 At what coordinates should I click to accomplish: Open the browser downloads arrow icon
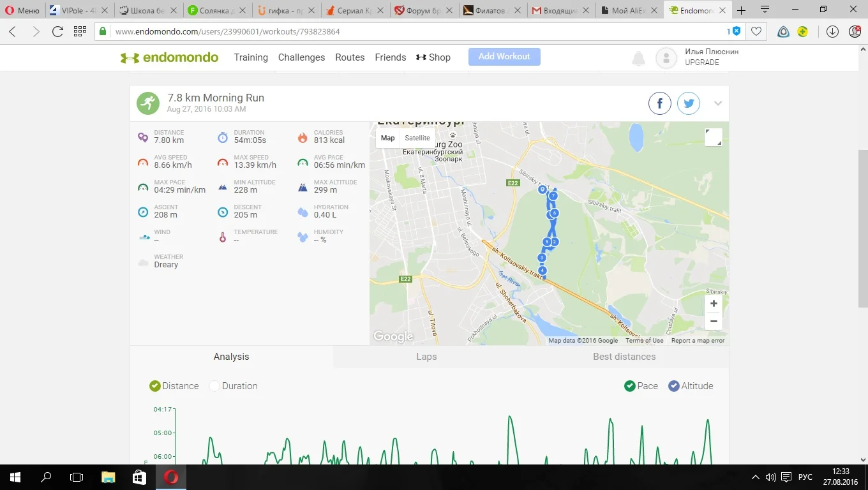coord(832,31)
